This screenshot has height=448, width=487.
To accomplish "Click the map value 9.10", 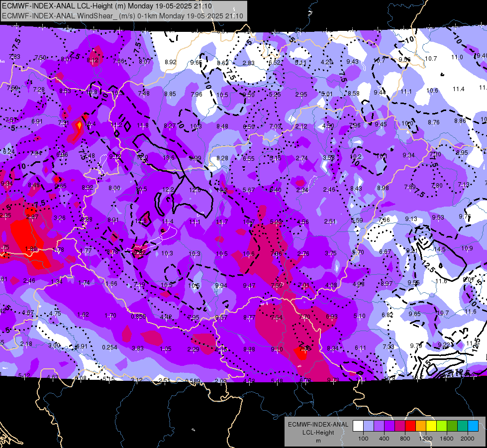I will pyautogui.click(x=277, y=349).
